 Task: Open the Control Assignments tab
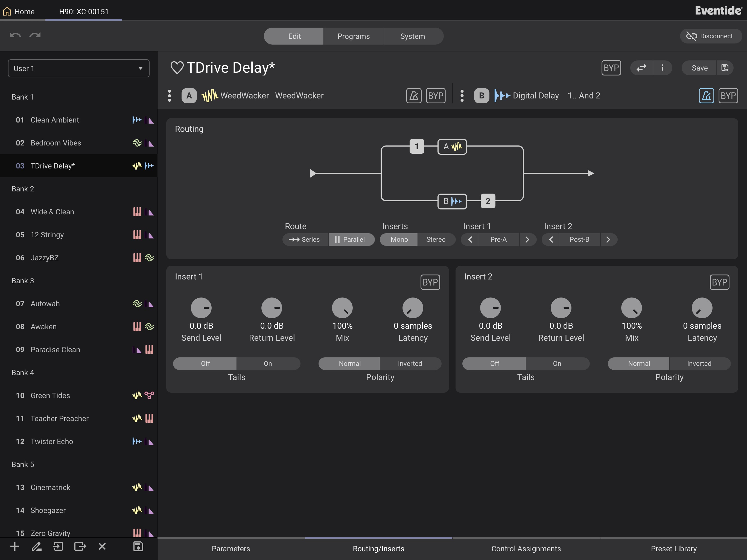[x=526, y=549]
